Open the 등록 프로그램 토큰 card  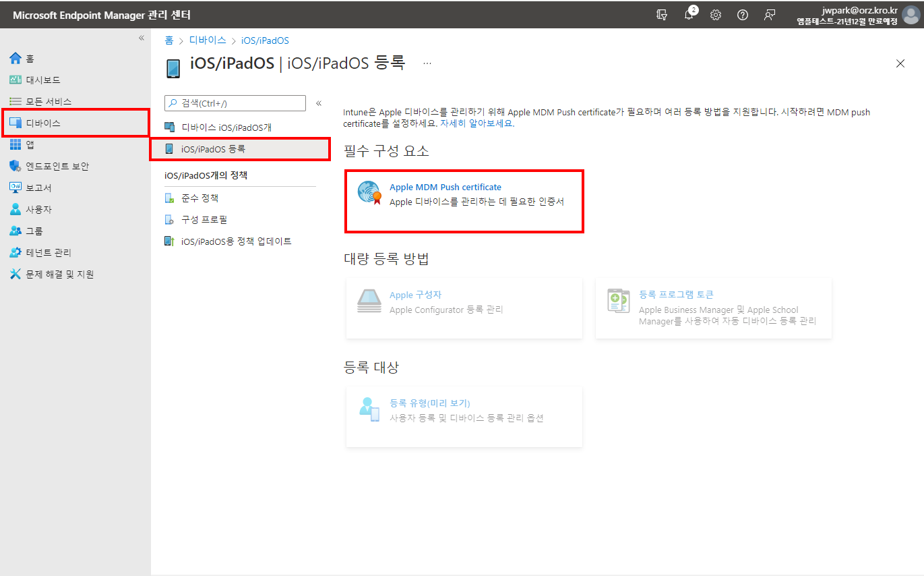click(714, 308)
